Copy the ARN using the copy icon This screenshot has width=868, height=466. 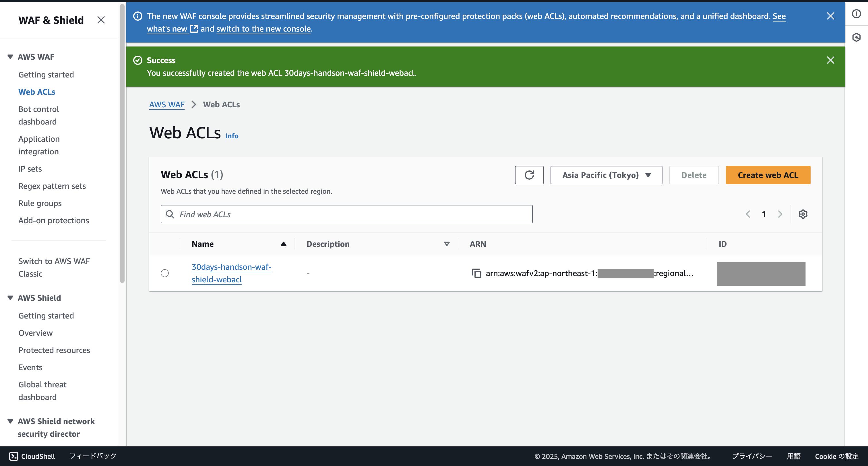pyautogui.click(x=476, y=273)
